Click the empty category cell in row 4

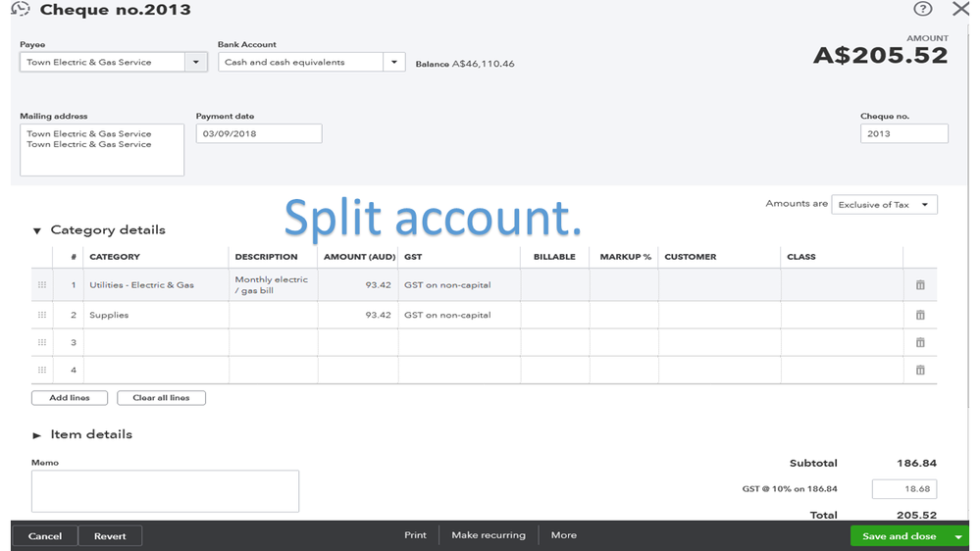point(156,370)
